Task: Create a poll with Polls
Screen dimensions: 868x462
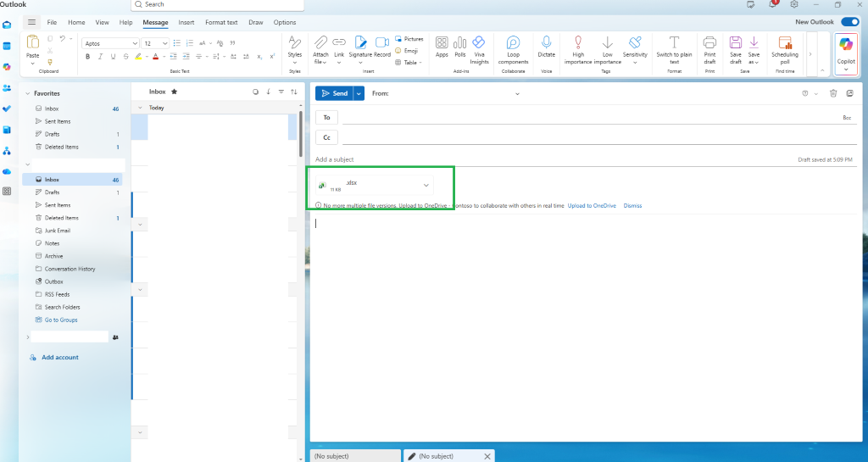Action: [x=460, y=47]
